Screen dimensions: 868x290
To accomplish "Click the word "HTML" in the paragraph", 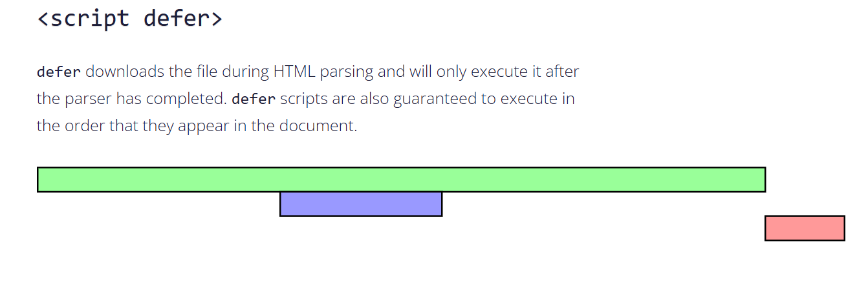I will click(294, 72).
